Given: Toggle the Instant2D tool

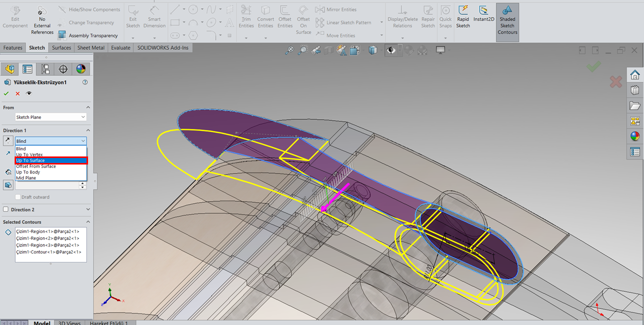Looking at the screenshot, I should click(484, 11).
